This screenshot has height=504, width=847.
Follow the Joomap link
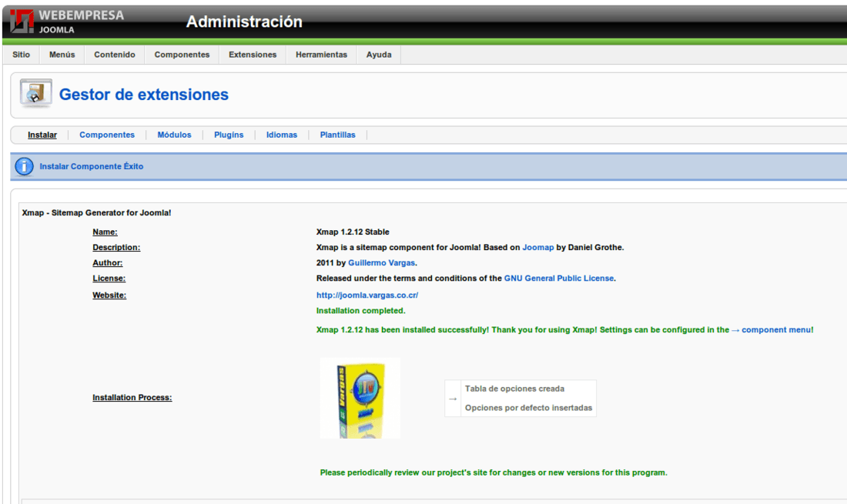coord(538,247)
